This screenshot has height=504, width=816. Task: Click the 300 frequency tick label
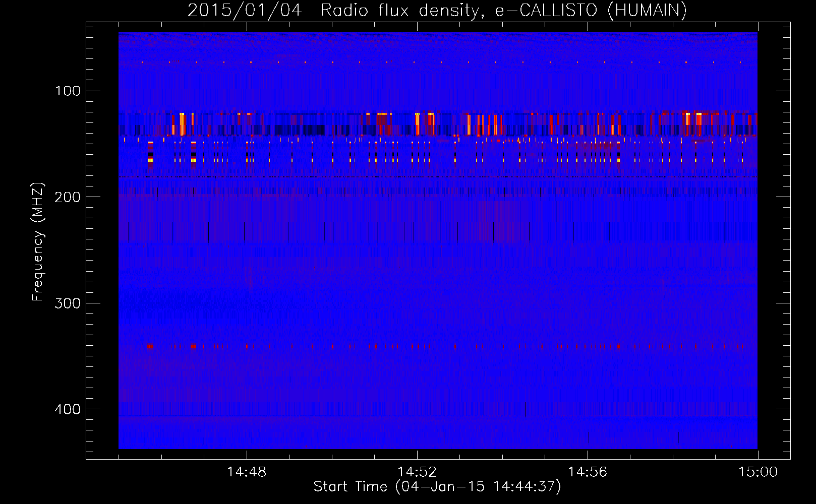tap(68, 303)
